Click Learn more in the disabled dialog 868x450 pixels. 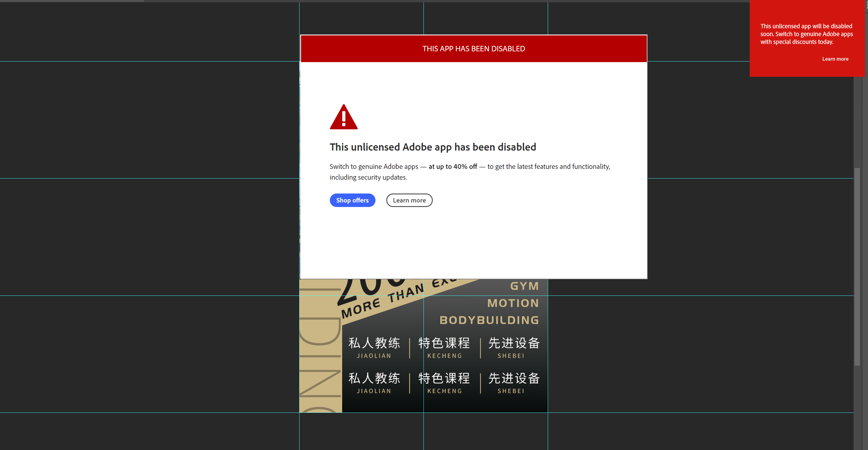point(409,200)
